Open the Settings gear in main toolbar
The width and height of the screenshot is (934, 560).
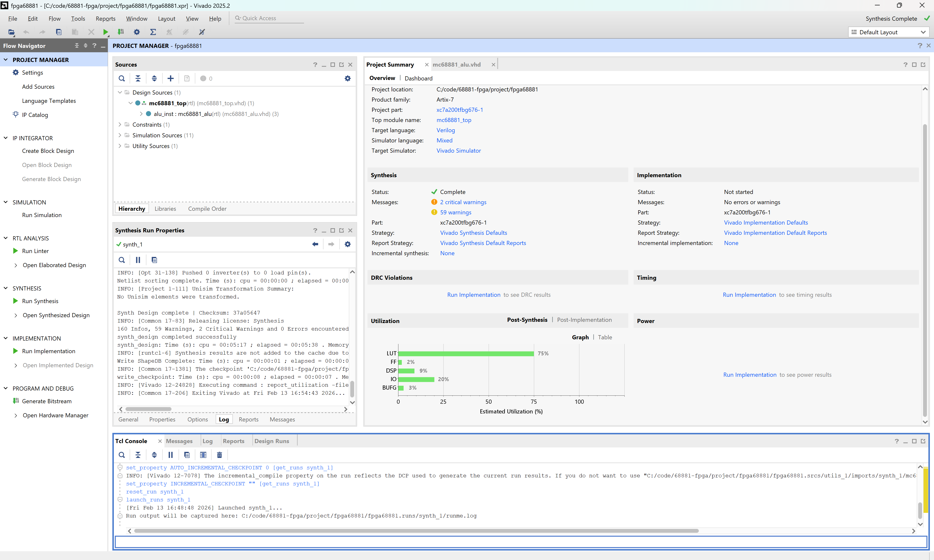click(x=137, y=32)
